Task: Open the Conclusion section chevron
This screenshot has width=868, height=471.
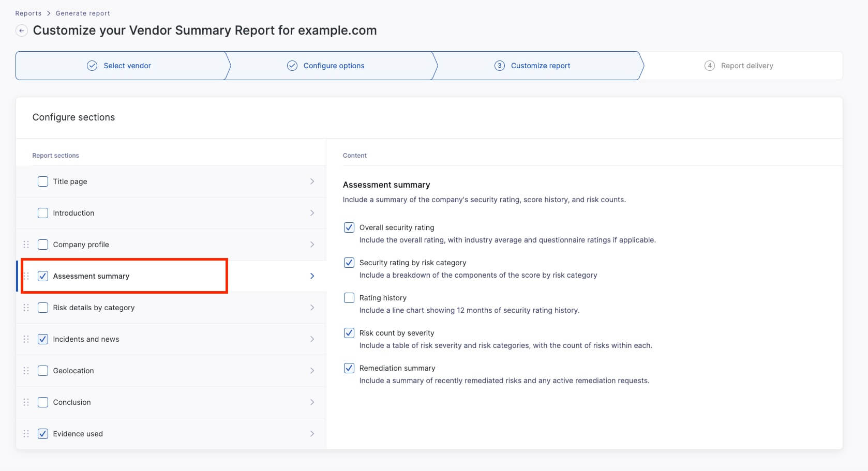Action: point(312,402)
